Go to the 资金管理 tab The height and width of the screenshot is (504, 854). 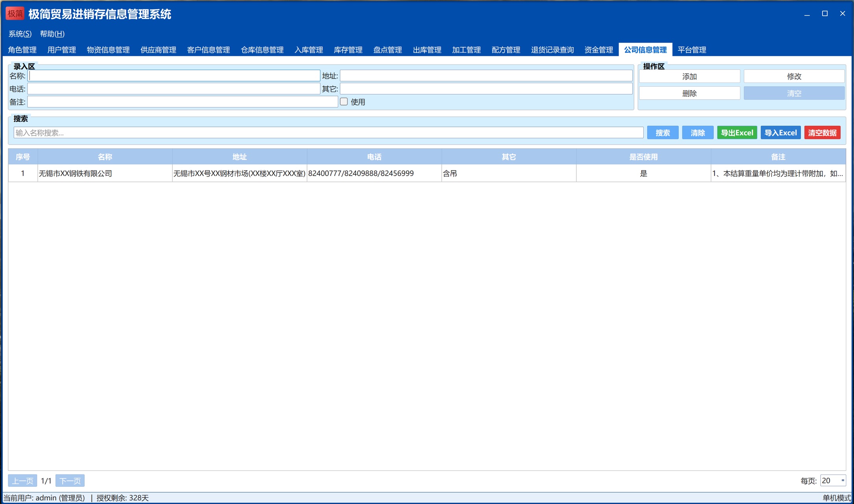[599, 50]
